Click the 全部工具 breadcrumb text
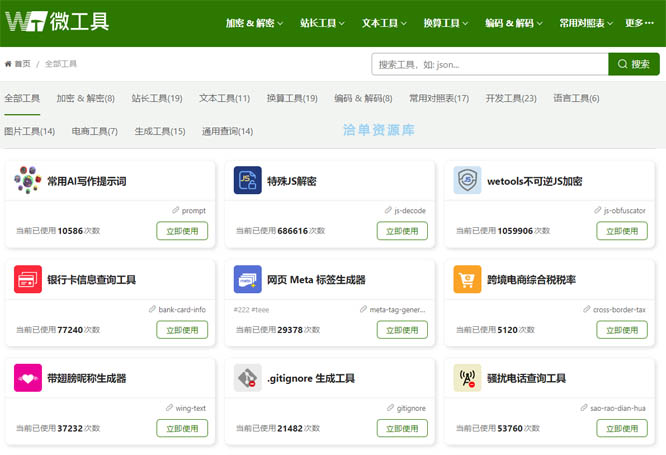The height and width of the screenshot is (455, 666). tap(61, 64)
